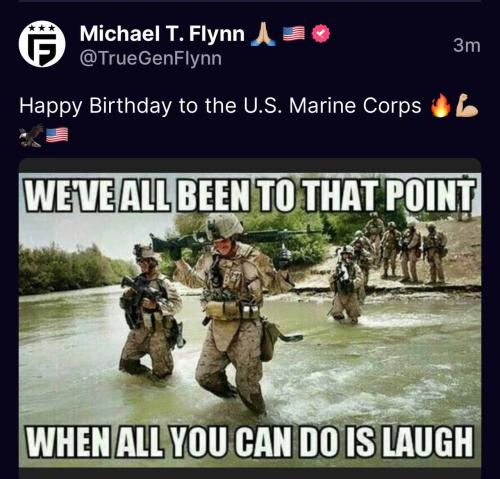Click the fire emoji in the post
This screenshot has width=500, height=479.
440,106
